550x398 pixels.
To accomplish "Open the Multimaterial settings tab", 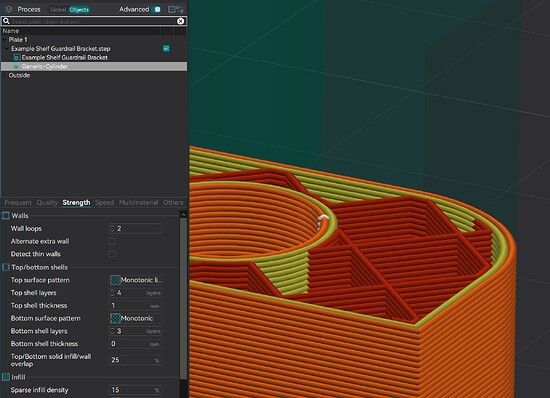I will [139, 203].
